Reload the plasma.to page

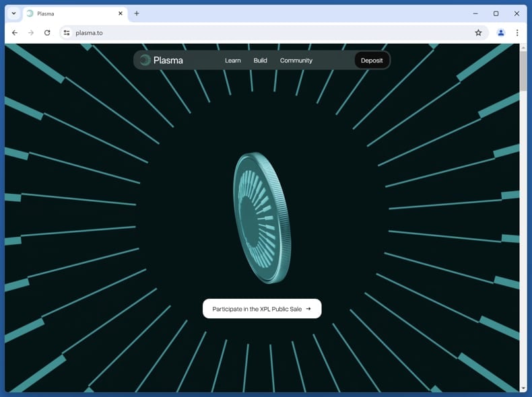[47, 33]
